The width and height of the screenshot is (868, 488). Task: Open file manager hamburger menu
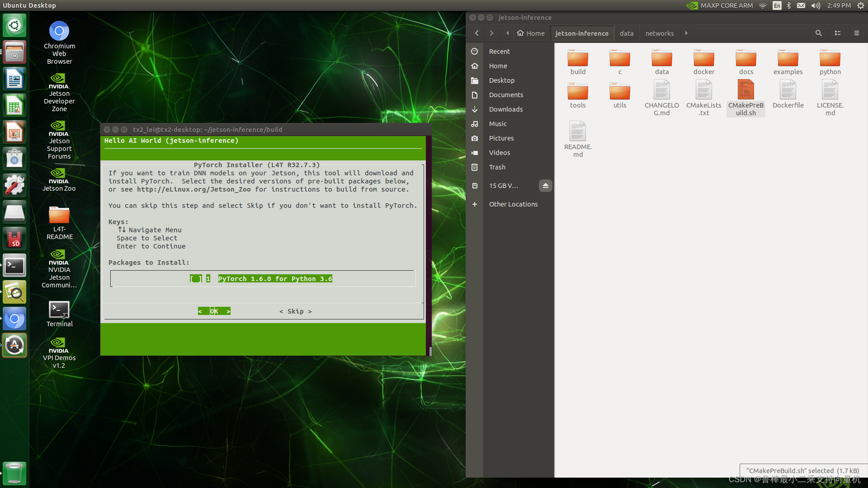(856, 33)
